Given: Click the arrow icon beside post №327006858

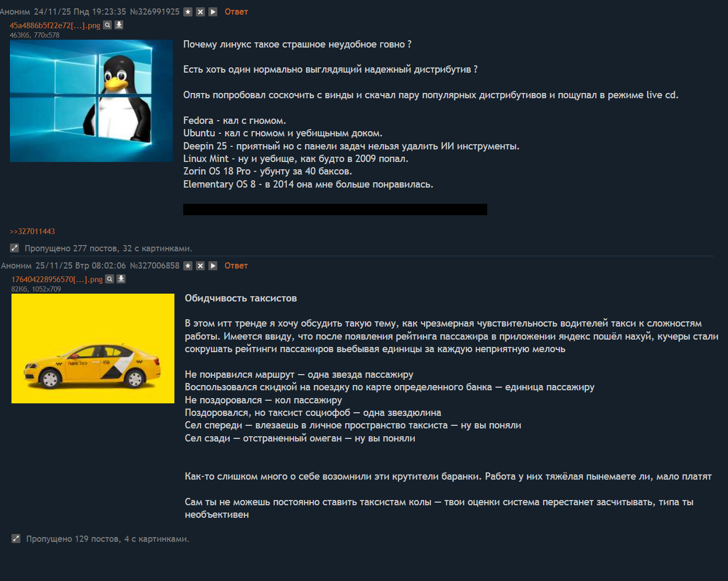Looking at the screenshot, I should pyautogui.click(x=213, y=265).
